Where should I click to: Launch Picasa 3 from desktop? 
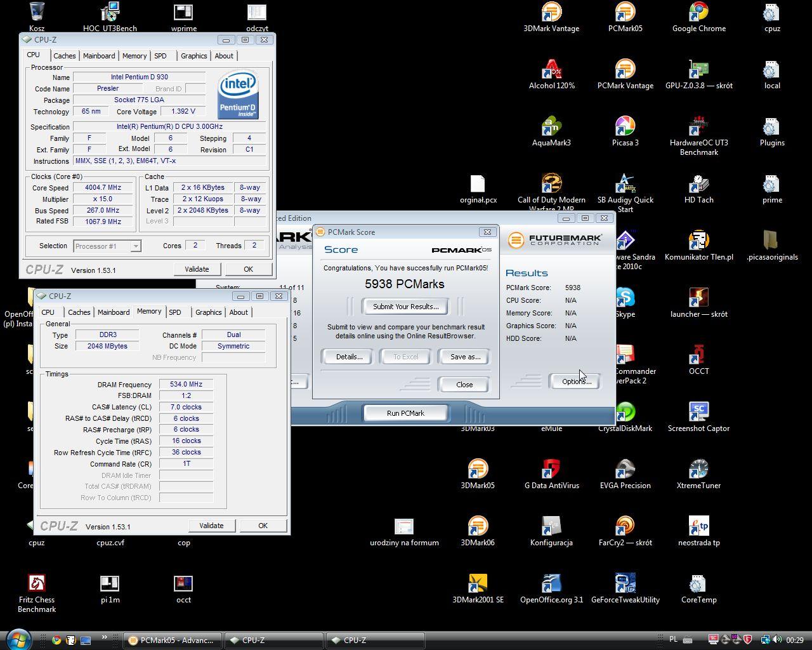[x=625, y=131]
